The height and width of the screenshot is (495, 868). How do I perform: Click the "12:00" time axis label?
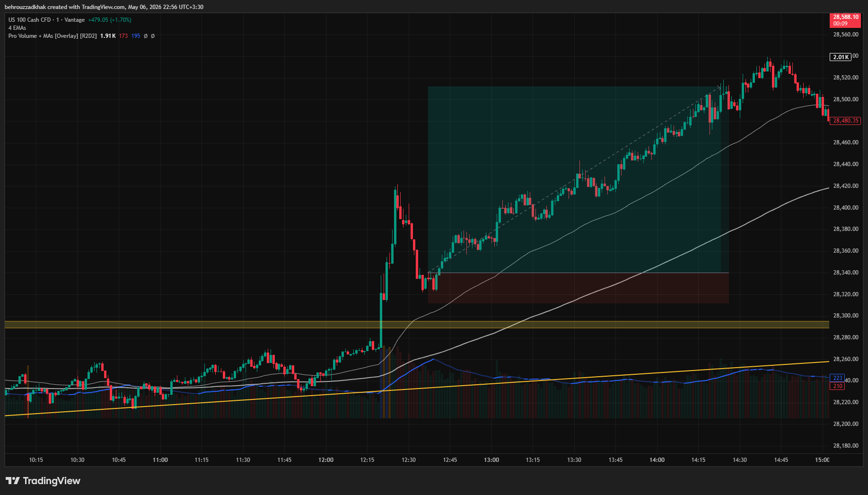tap(326, 460)
